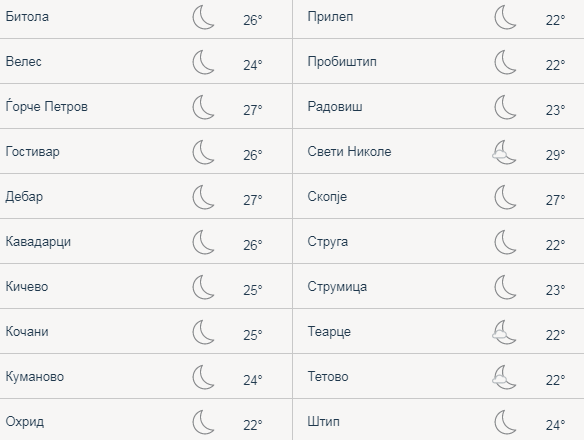Click the moon icon for Куманово
584x440 pixels.
203,377
